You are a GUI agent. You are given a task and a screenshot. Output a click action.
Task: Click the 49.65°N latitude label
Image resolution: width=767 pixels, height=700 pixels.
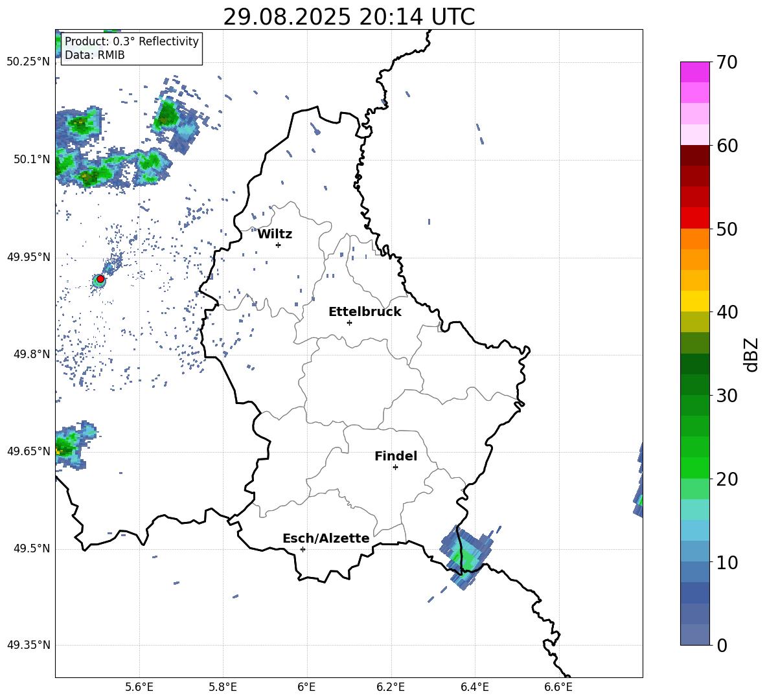[x=29, y=451]
